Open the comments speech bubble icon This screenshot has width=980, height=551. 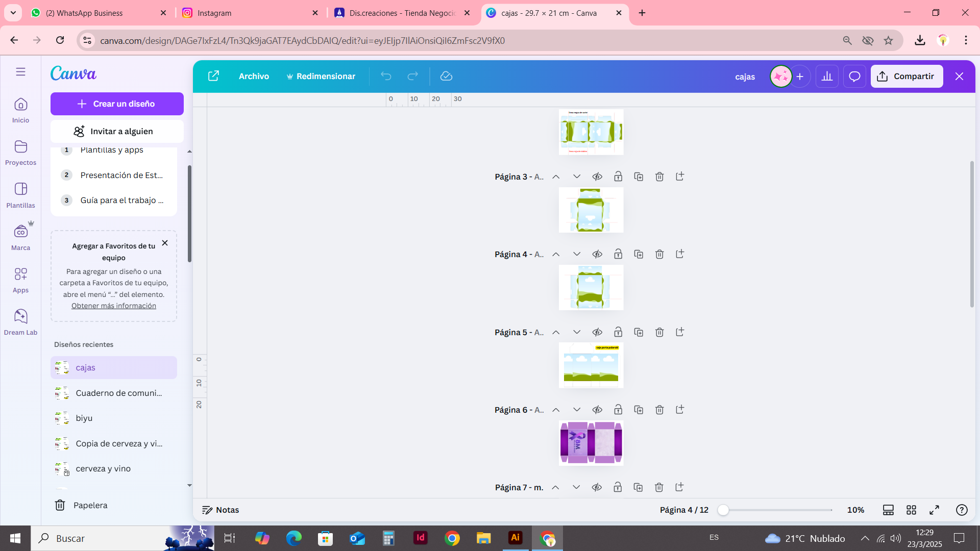(854, 77)
